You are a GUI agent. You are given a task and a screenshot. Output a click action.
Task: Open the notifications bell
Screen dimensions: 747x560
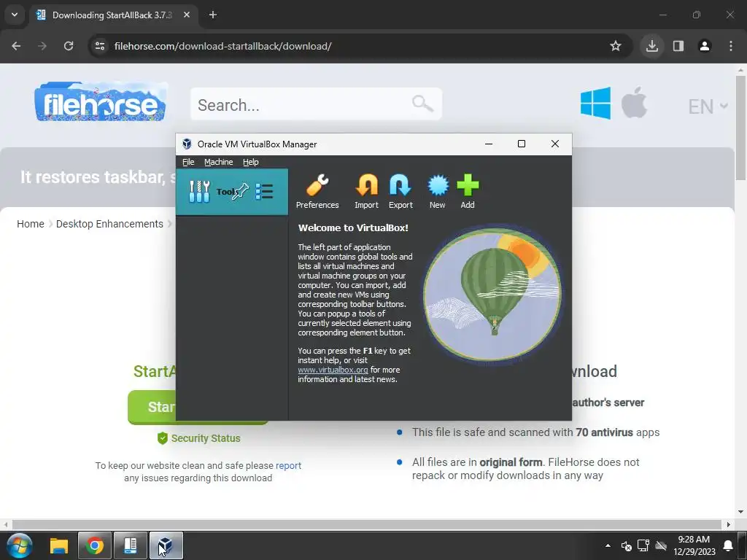[728, 545]
